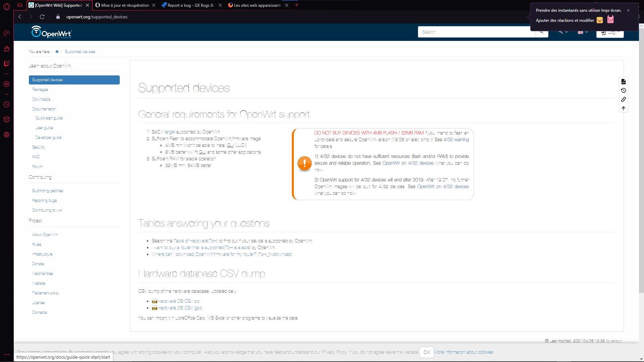Open More information about cookies link
Viewport: 644px width, 362px height.
click(464, 352)
